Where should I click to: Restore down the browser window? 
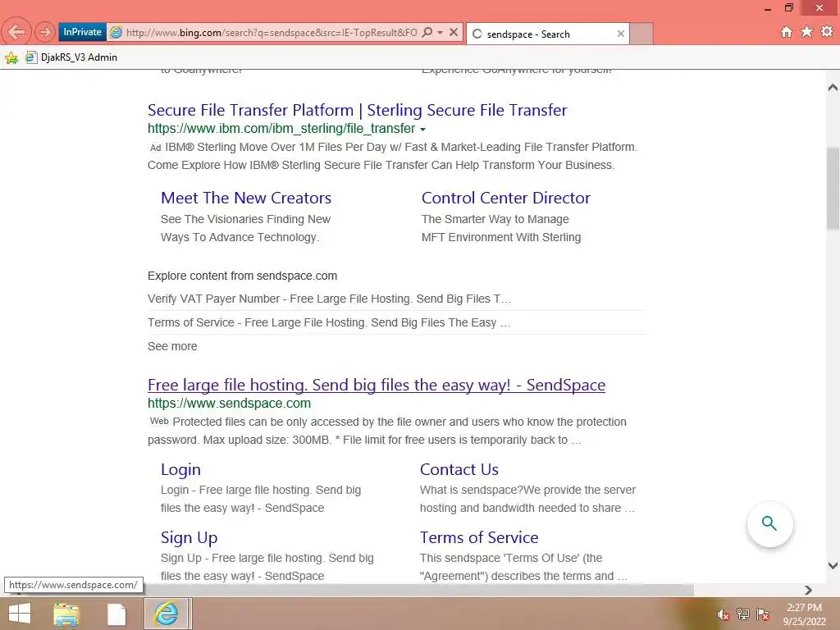point(788,7)
